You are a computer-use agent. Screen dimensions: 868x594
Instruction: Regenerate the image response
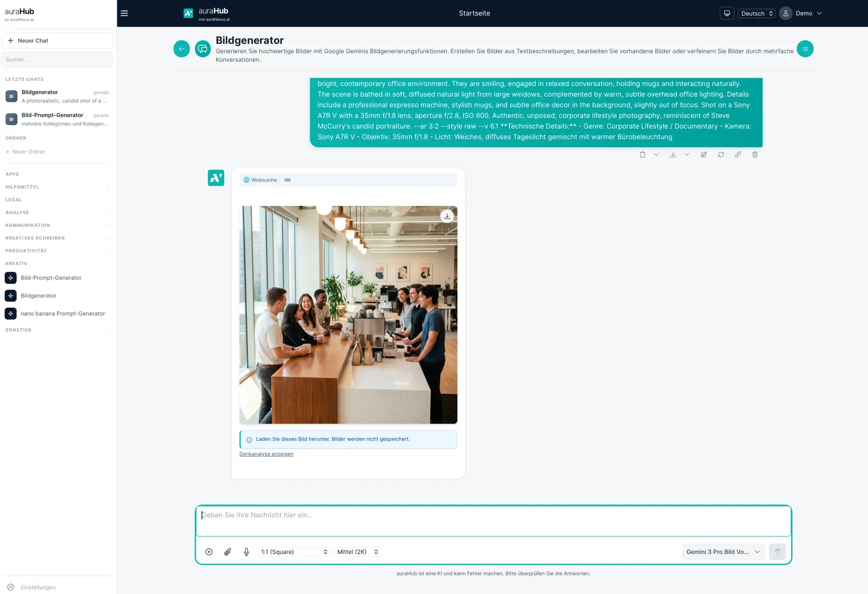[721, 154]
